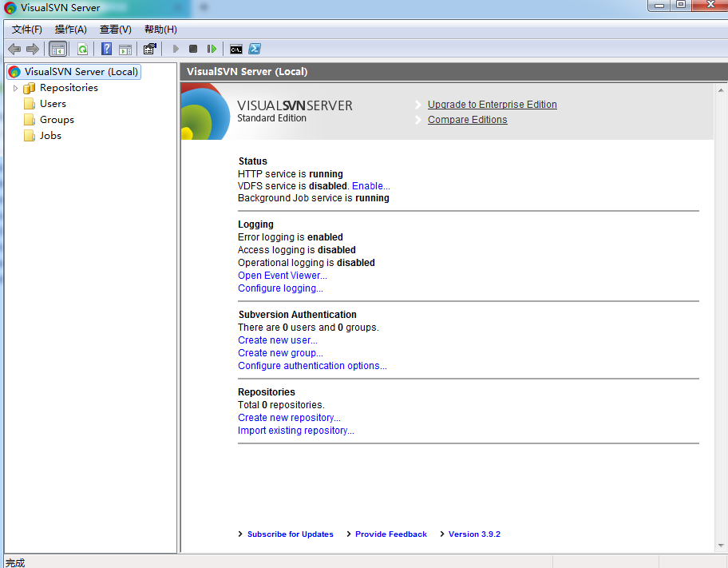Click the VisualSVN Server (Local) pane header
This screenshot has height=568, width=728.
(x=453, y=72)
